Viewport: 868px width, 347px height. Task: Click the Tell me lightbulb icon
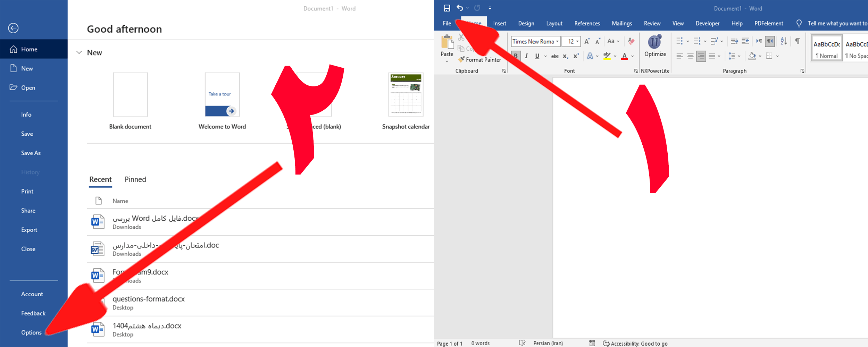point(799,23)
